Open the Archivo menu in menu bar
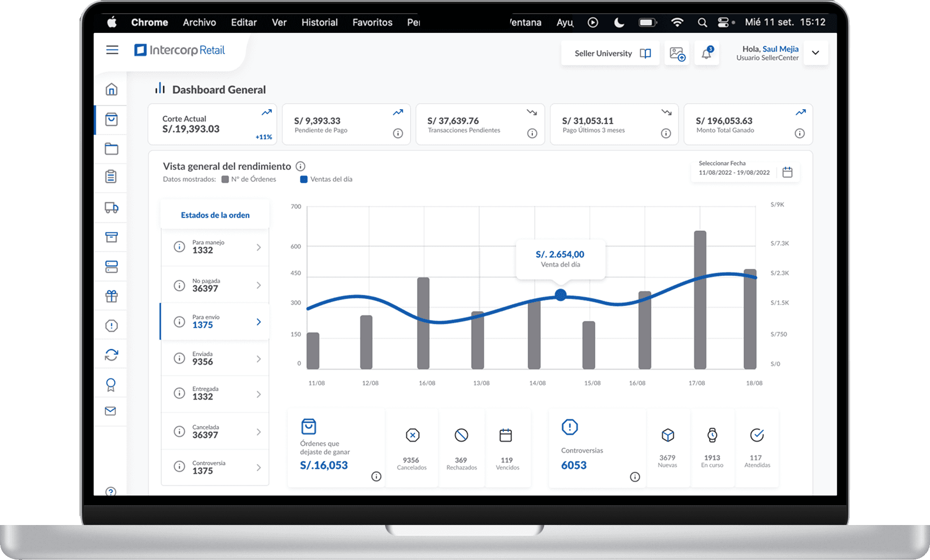The image size is (930, 560). tap(199, 22)
